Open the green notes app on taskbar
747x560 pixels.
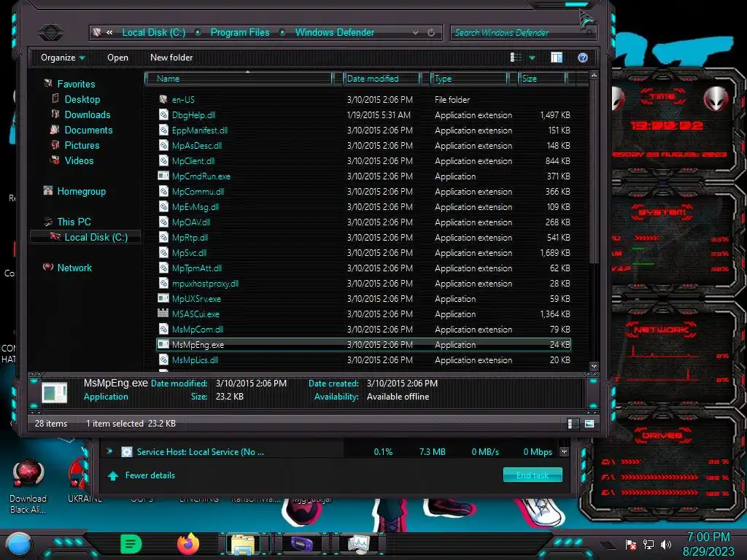pos(131,544)
